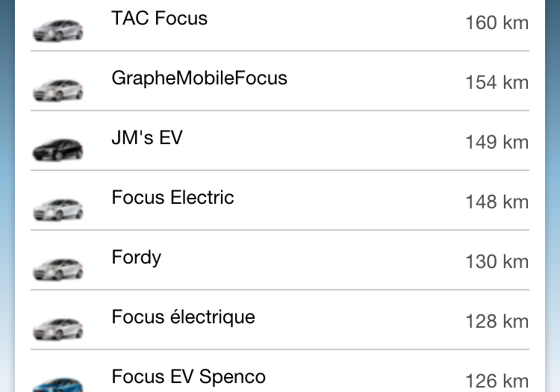Choose the car image beside Focus Electric
The image size is (560, 392).
(58, 208)
